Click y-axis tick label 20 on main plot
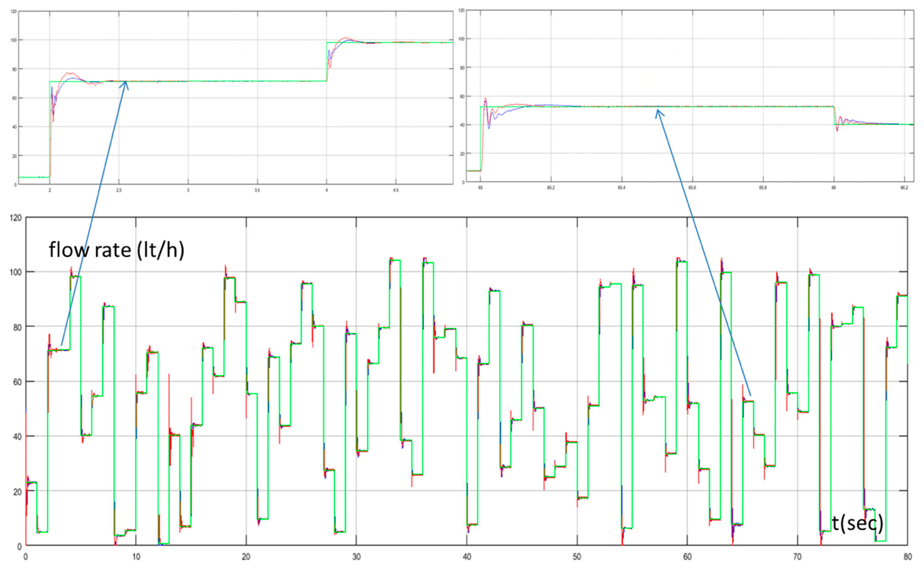 click(x=17, y=492)
